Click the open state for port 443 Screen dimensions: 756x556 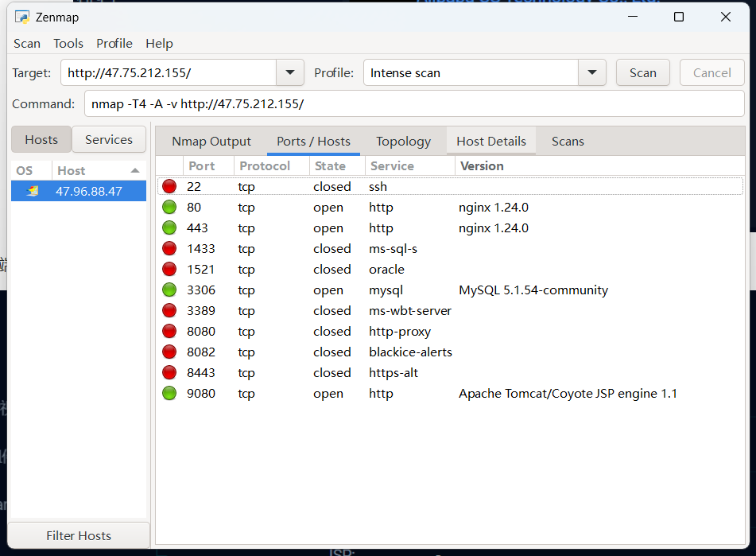(x=328, y=228)
